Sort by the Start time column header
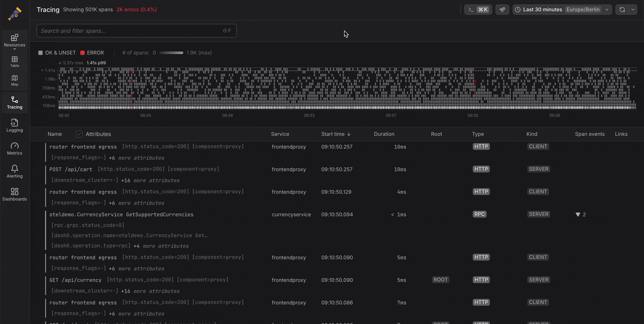Image resolution: width=644 pixels, height=324 pixels. 336,134
